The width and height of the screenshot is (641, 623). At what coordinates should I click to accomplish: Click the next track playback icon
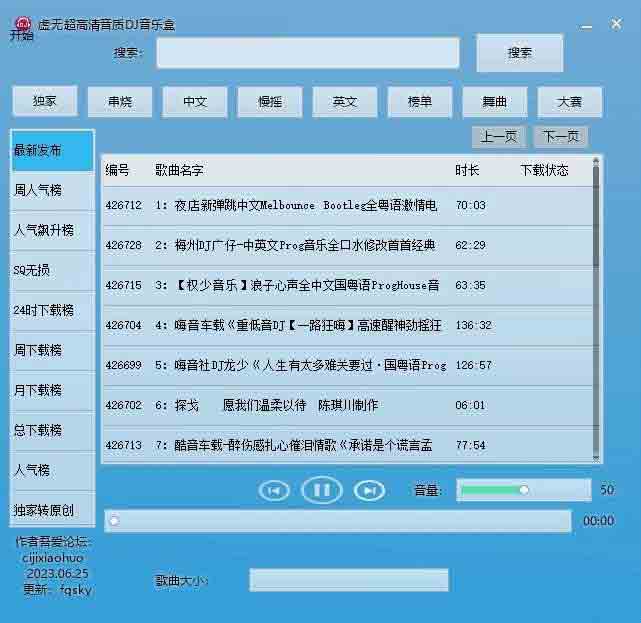[369, 490]
